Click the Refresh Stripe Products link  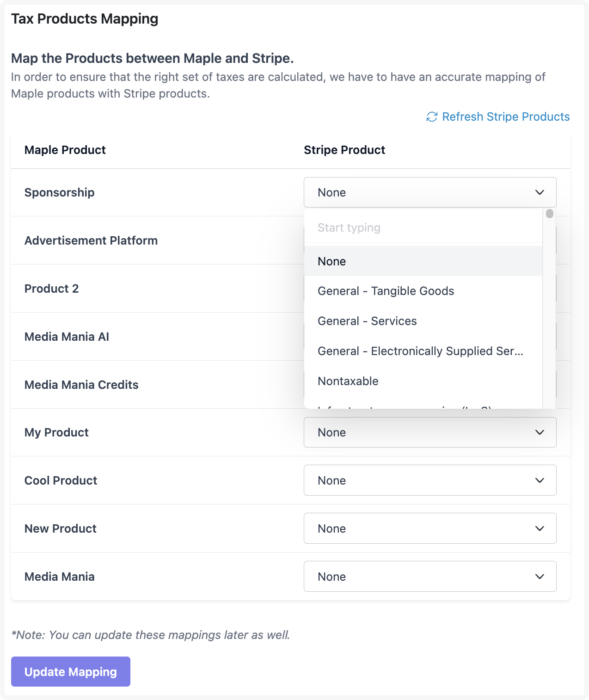coord(505,117)
